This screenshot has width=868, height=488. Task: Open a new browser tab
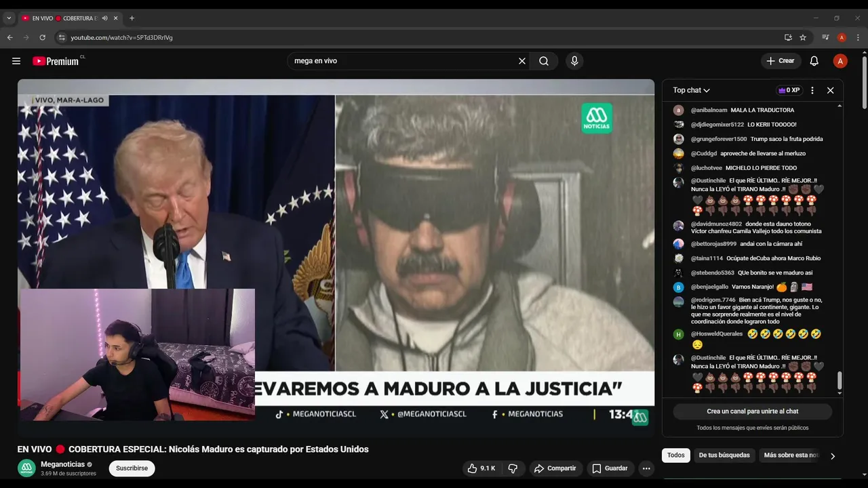pyautogui.click(x=132, y=18)
